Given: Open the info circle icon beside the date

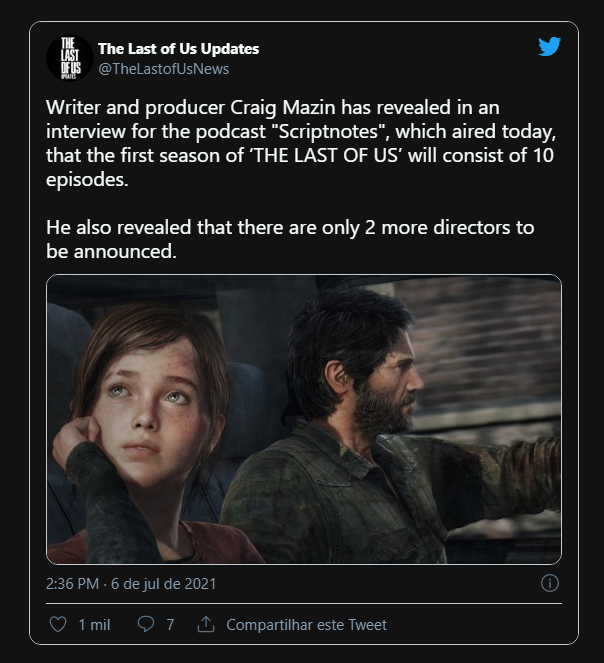Looking at the screenshot, I should (549, 584).
